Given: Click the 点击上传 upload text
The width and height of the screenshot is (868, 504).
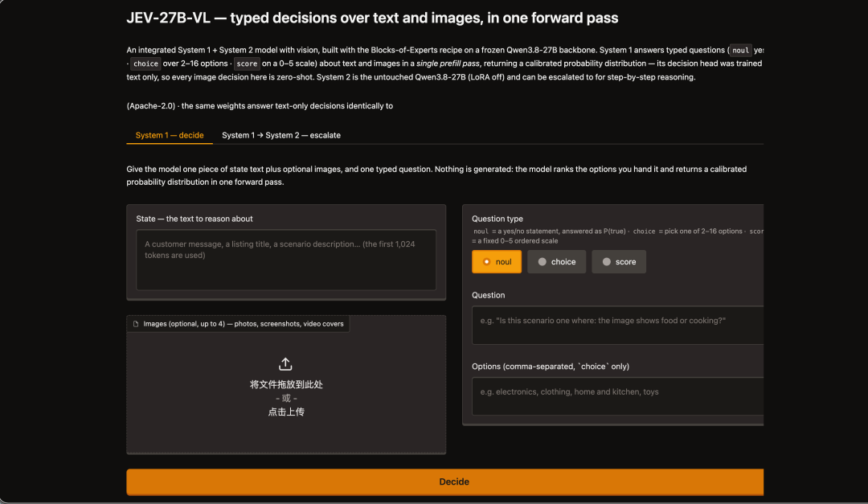Looking at the screenshot, I should [x=286, y=412].
